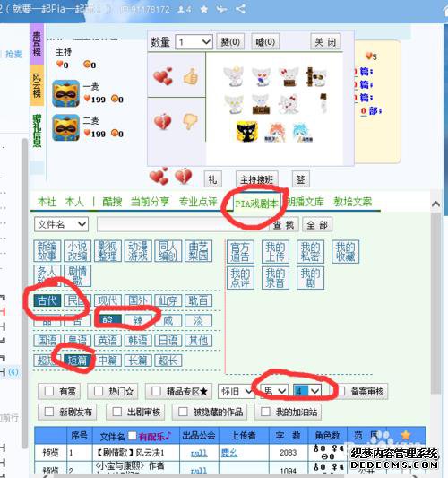Expand the 文件名 search type dropdown
This screenshot has height=478, width=448.
click(x=62, y=225)
